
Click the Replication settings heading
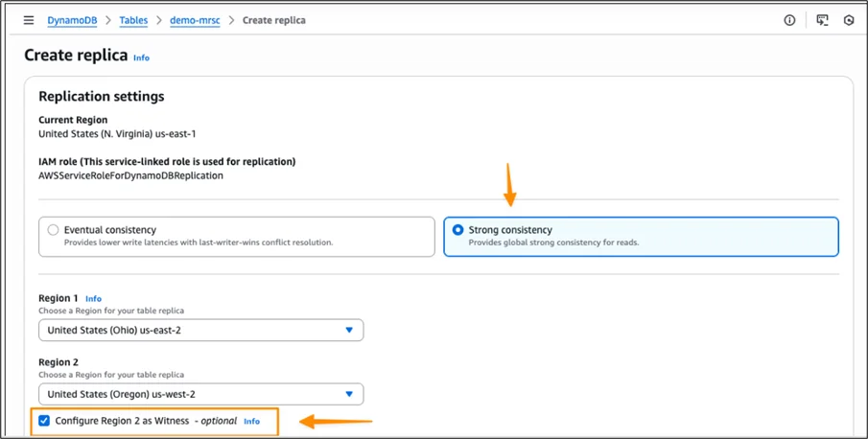pyautogui.click(x=102, y=96)
